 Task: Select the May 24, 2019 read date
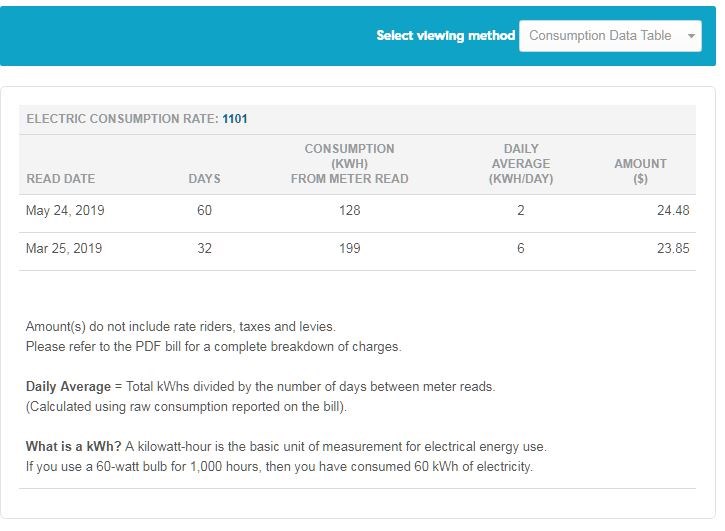(x=65, y=211)
